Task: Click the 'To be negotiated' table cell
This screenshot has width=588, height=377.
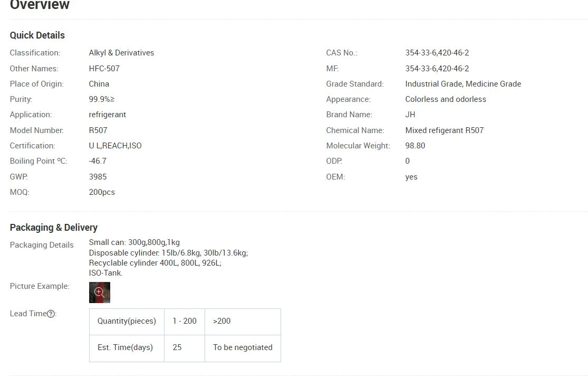Action: [x=243, y=348]
